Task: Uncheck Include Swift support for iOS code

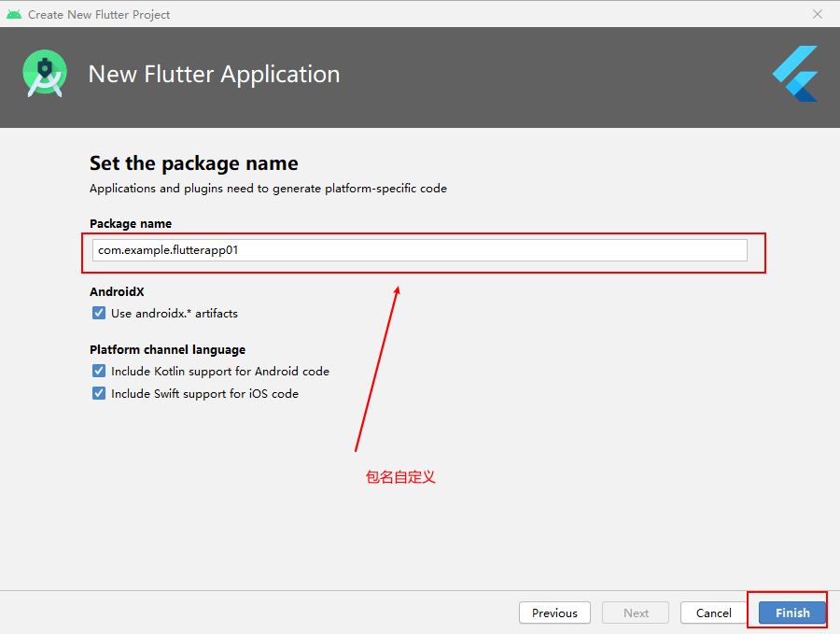Action: [x=99, y=393]
